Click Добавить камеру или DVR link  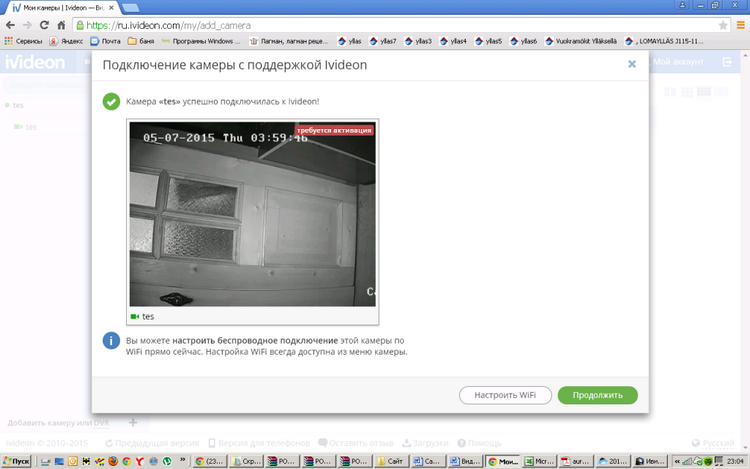[x=58, y=423]
